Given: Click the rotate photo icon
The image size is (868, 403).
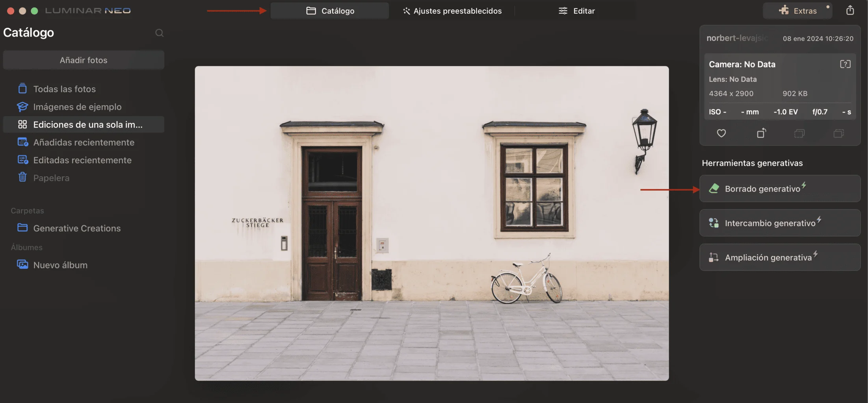Looking at the screenshot, I should click(x=761, y=133).
